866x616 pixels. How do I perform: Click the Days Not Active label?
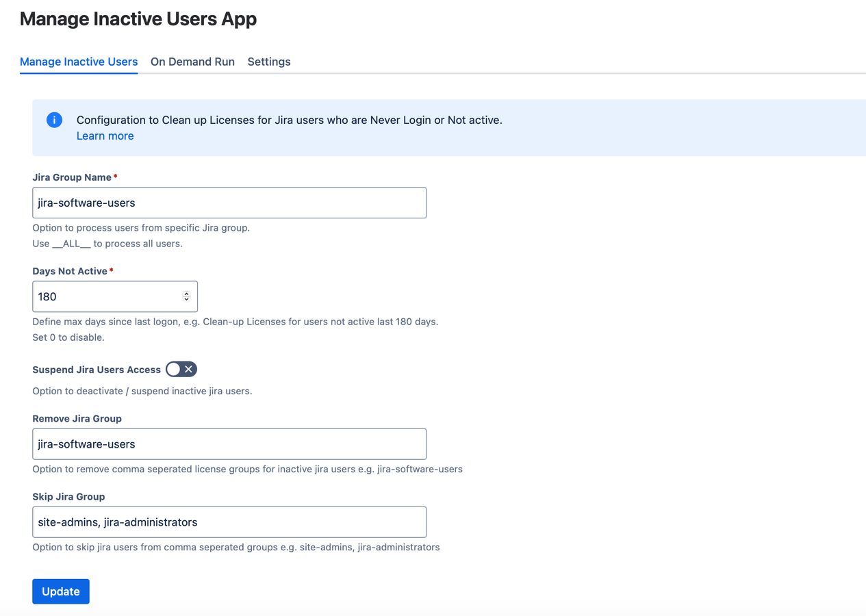[70, 271]
